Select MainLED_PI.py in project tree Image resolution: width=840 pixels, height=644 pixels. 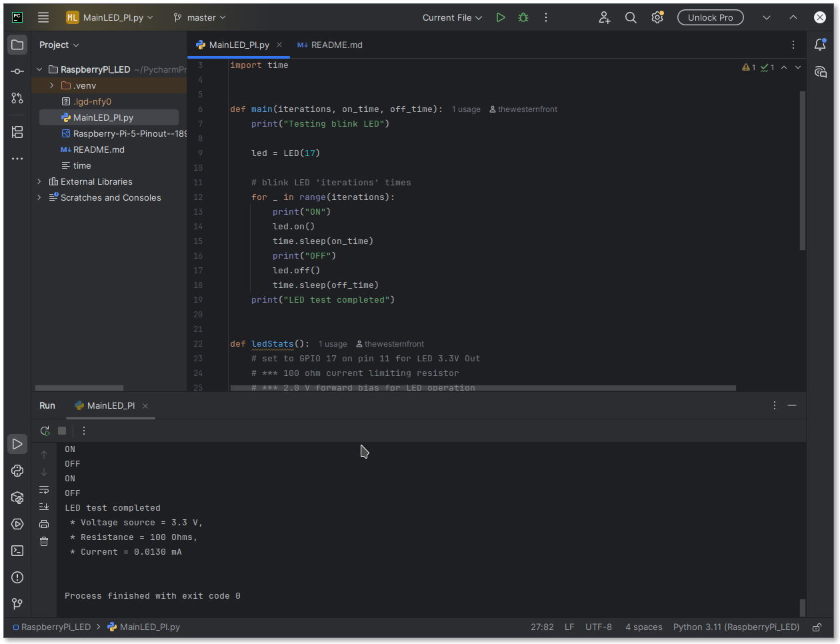(x=109, y=117)
